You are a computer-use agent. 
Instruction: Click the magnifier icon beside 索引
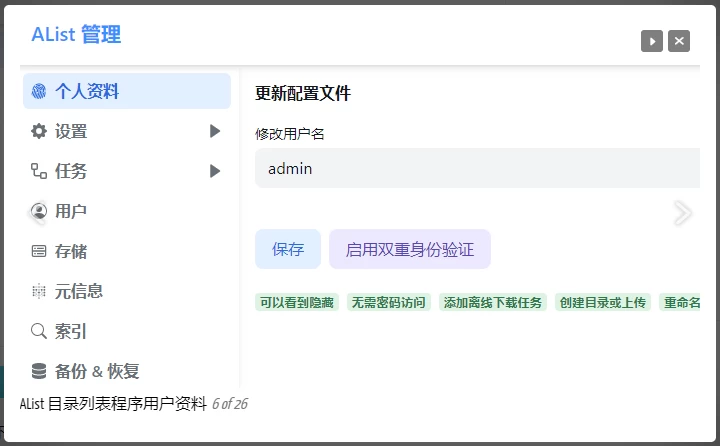[x=39, y=331]
